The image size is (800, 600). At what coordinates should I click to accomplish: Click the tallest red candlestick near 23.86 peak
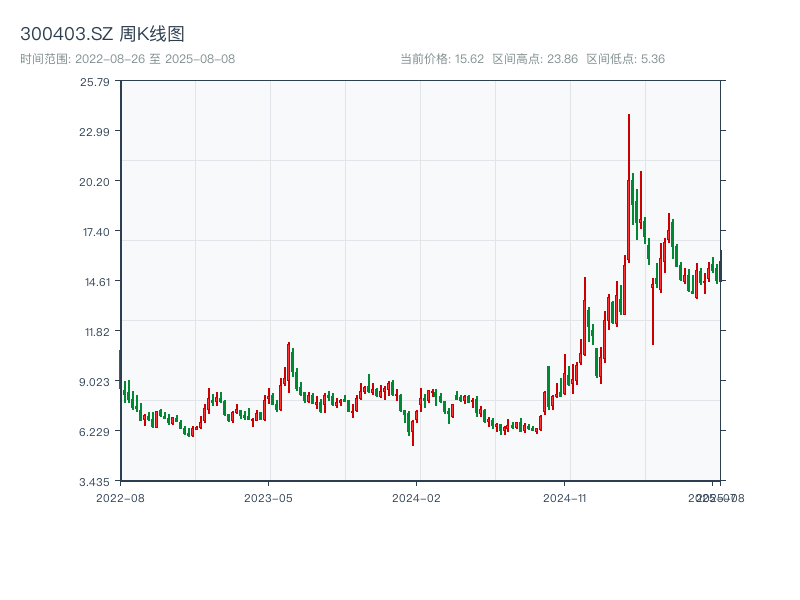629,188
